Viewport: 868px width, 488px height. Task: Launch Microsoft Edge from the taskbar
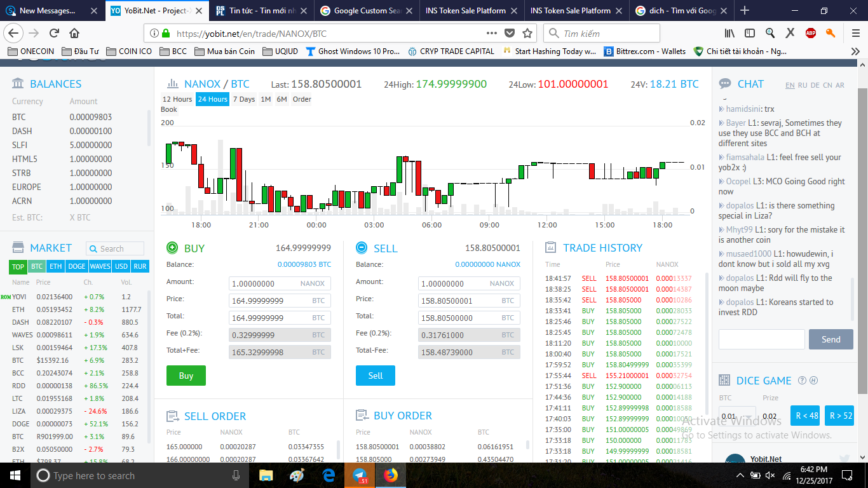tap(329, 475)
